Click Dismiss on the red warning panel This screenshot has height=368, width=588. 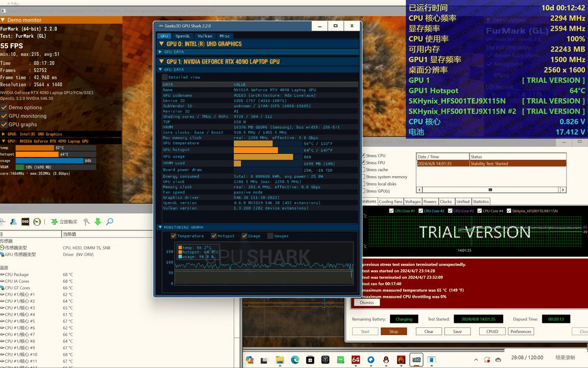367,303
